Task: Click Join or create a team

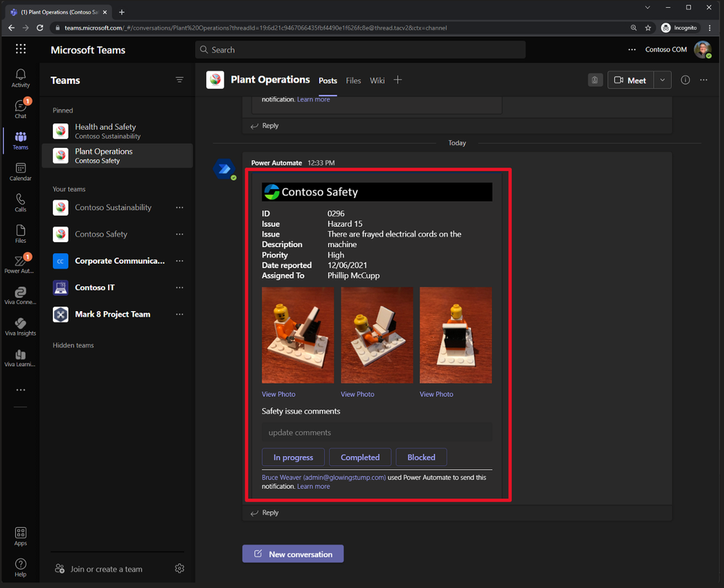Action: coord(99,569)
